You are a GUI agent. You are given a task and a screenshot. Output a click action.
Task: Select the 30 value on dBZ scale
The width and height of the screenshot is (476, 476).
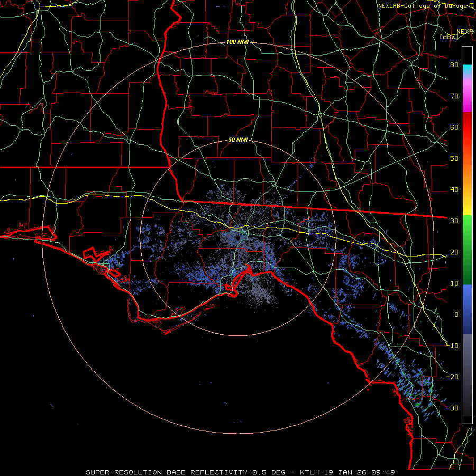pos(454,221)
